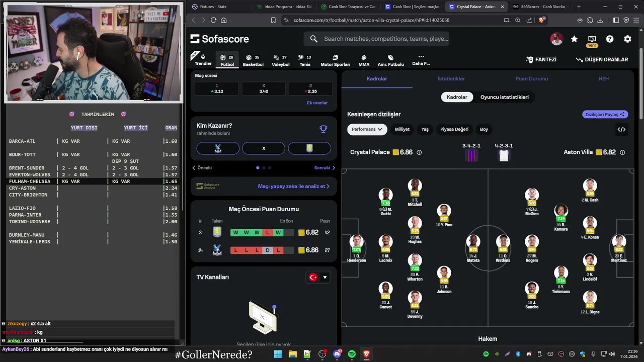Image resolution: width=644 pixels, height=362 pixels.
Task: Click the Sofascore logo
Action: click(220, 39)
